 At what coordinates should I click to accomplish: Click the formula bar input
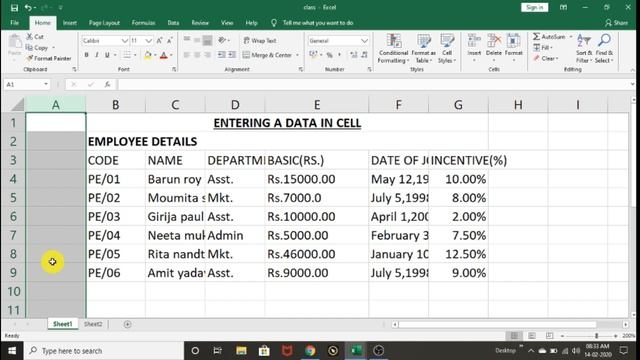(373, 84)
